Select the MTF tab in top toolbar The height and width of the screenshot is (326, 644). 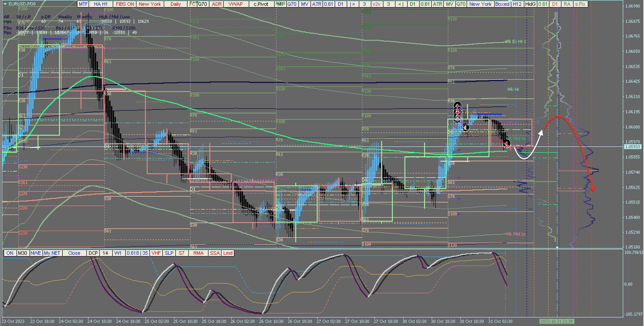[x=83, y=4]
